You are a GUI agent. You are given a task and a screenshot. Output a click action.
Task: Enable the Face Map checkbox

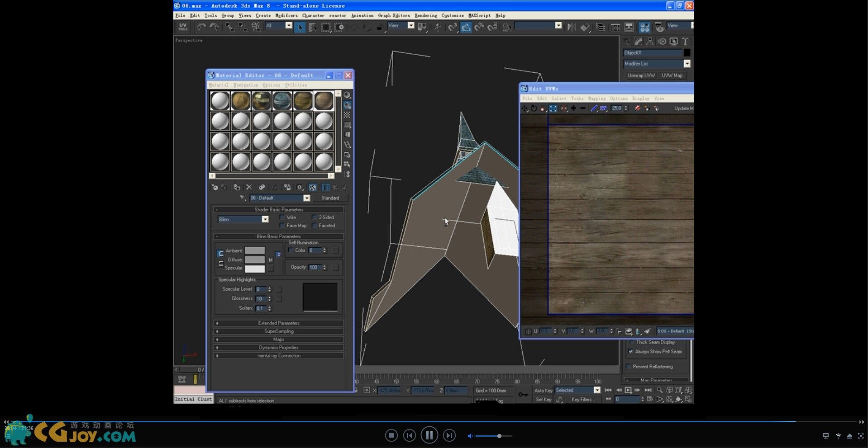coord(282,226)
